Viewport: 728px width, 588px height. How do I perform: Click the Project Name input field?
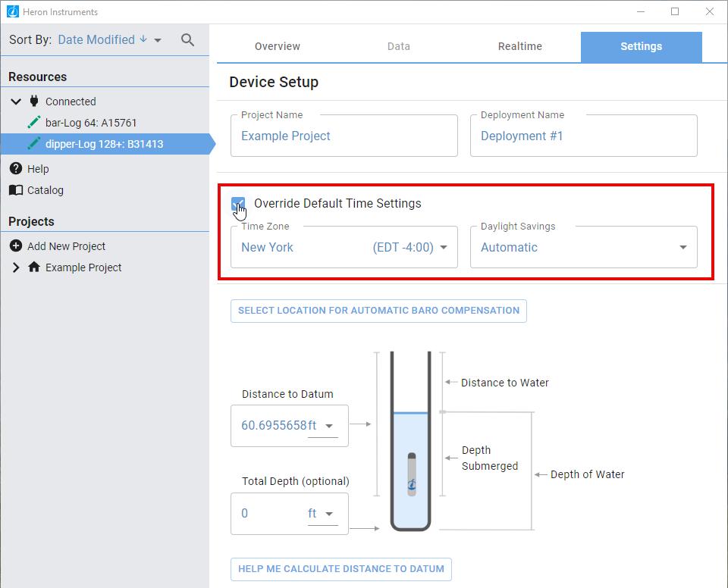coord(344,136)
